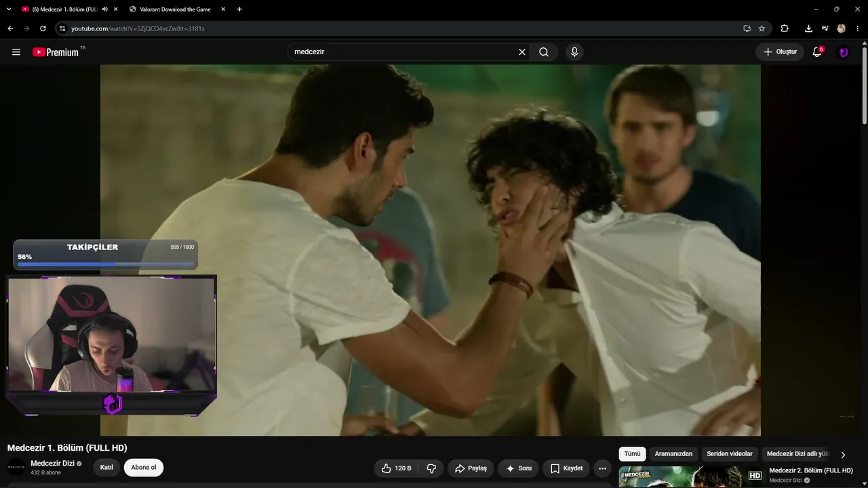Save the video with Kaydet

point(566,468)
